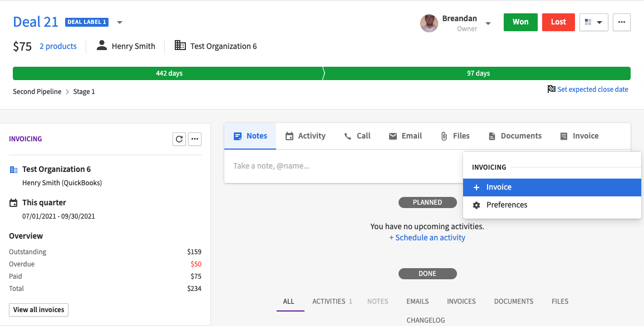Open the 2 products link
The width and height of the screenshot is (644, 326).
pyautogui.click(x=58, y=46)
